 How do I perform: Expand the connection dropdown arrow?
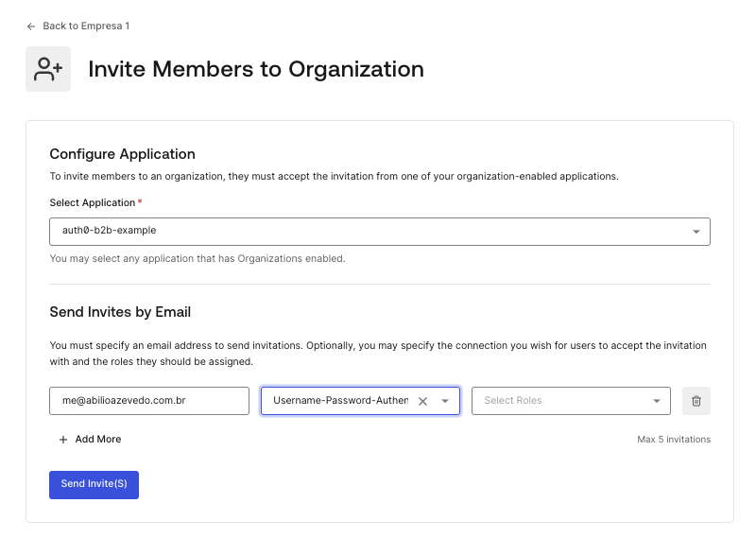click(x=445, y=401)
